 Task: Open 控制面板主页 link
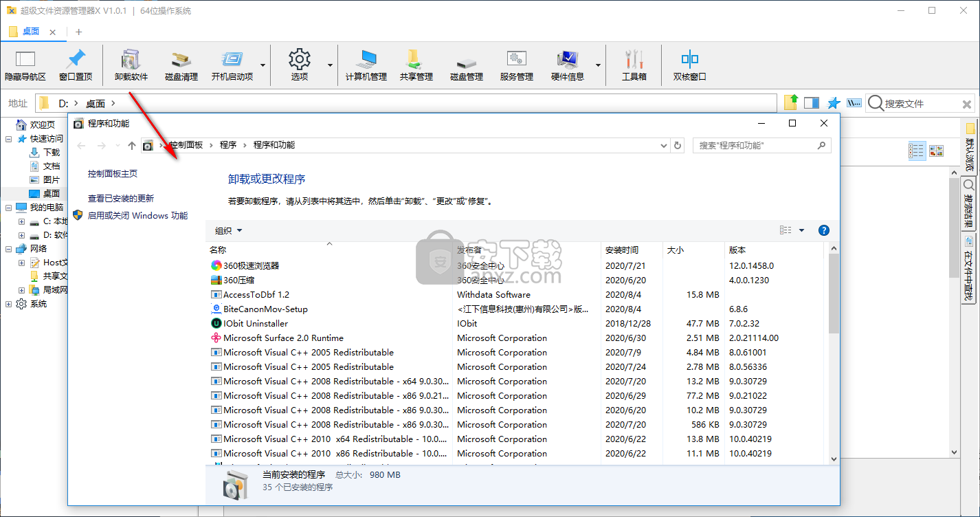[113, 173]
